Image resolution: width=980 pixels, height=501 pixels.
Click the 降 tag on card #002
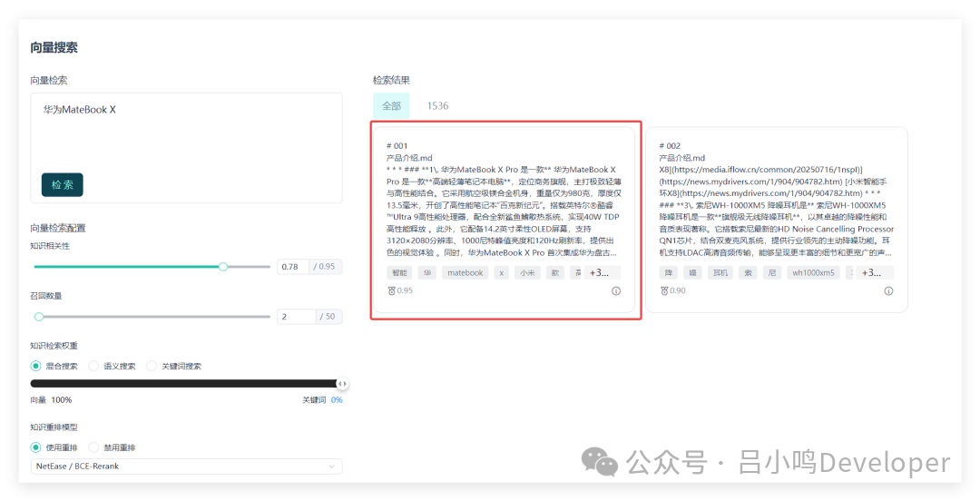669,272
